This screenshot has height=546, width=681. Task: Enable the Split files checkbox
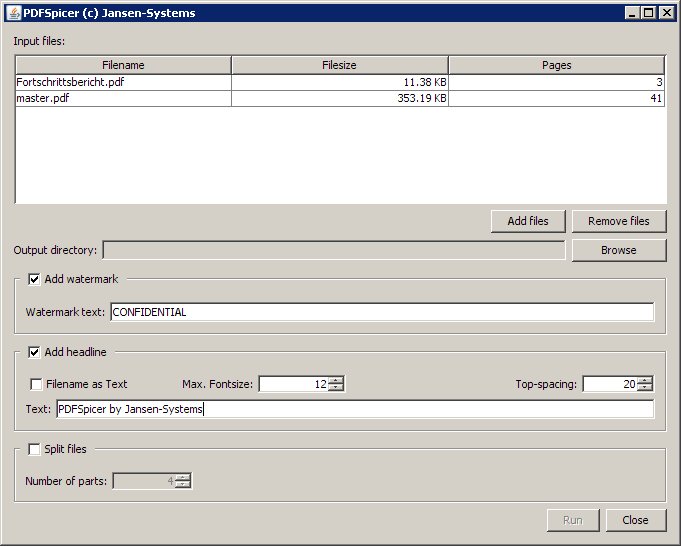pyautogui.click(x=35, y=449)
